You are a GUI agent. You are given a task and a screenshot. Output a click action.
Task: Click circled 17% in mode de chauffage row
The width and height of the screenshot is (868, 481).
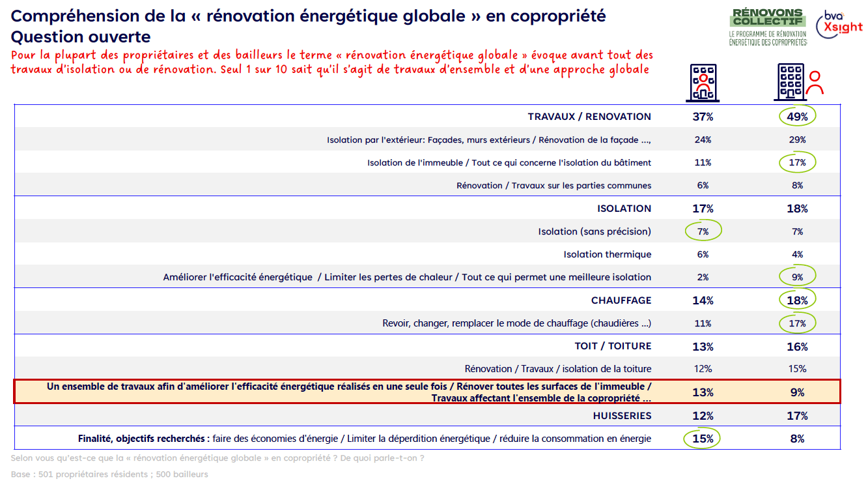pyautogui.click(x=798, y=323)
